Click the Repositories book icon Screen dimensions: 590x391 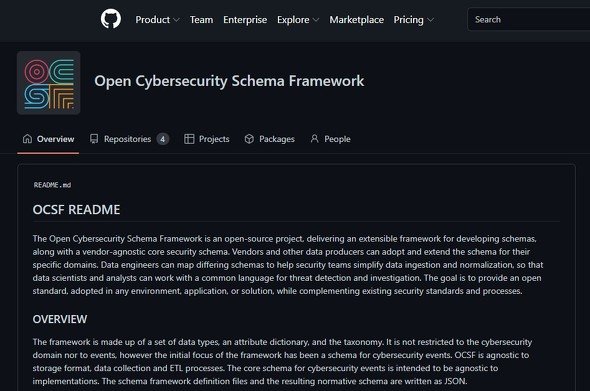point(94,139)
